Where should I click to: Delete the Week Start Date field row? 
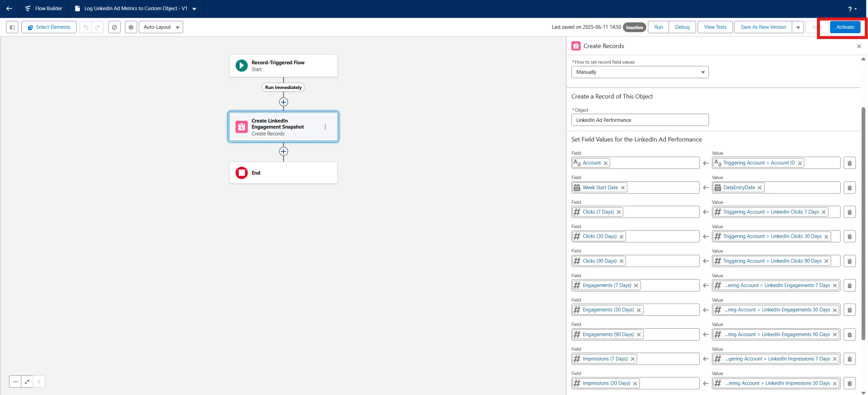click(x=849, y=188)
